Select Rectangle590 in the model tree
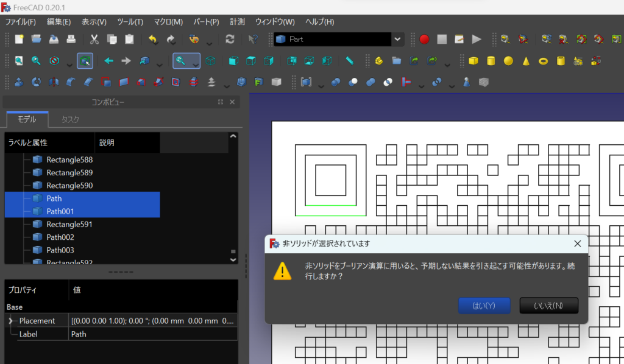 coord(69,186)
